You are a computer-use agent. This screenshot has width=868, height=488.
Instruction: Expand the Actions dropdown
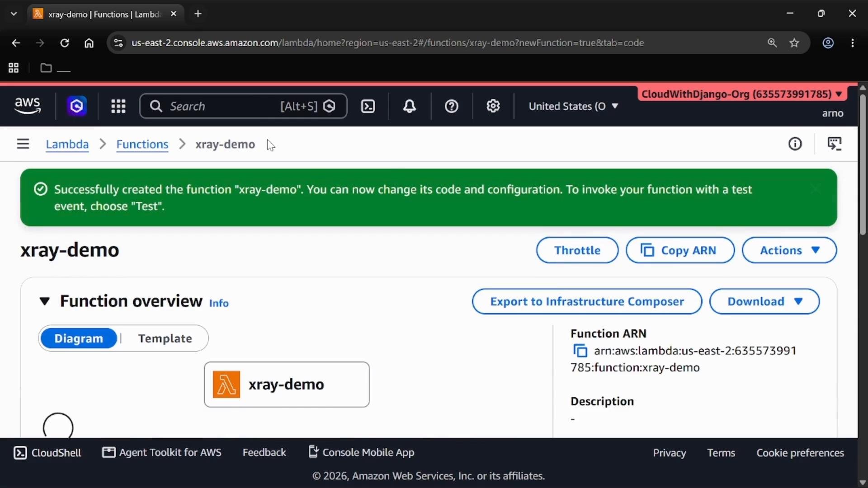[789, 250]
